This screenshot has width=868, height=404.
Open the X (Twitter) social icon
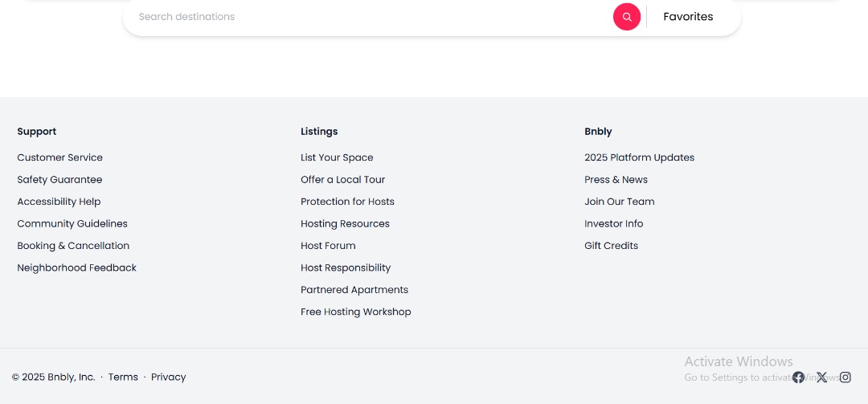tap(821, 377)
